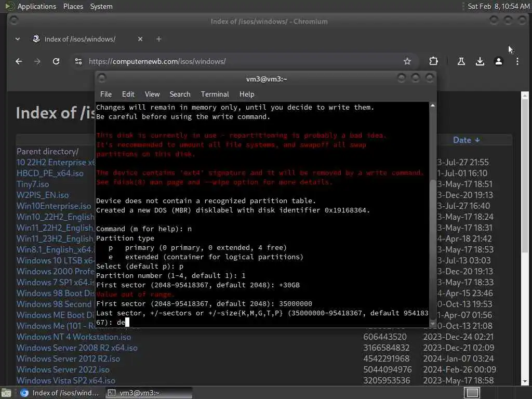Select file size 5044094976
The height and width of the screenshot is (399, 532).
387,369
